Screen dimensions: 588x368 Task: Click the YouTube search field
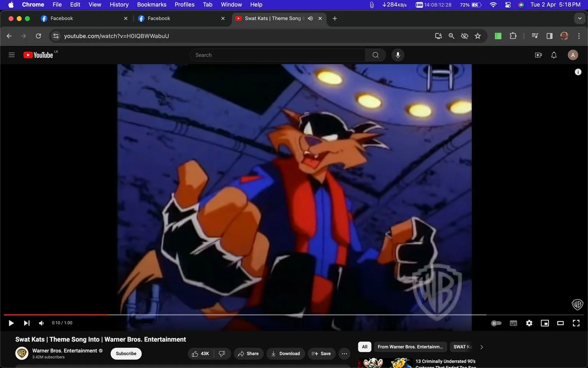pyautogui.click(x=278, y=55)
